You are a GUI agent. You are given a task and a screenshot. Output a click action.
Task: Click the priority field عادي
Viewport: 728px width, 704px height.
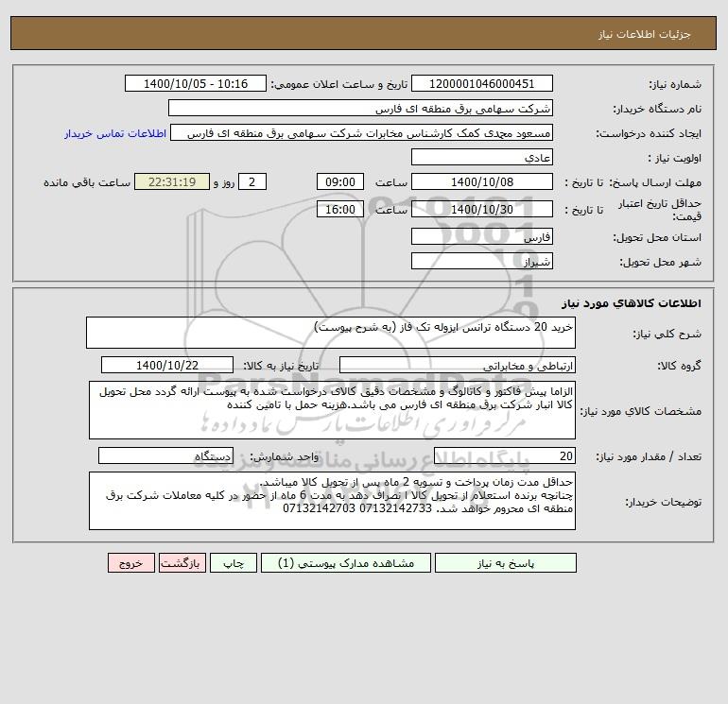pos(482,157)
